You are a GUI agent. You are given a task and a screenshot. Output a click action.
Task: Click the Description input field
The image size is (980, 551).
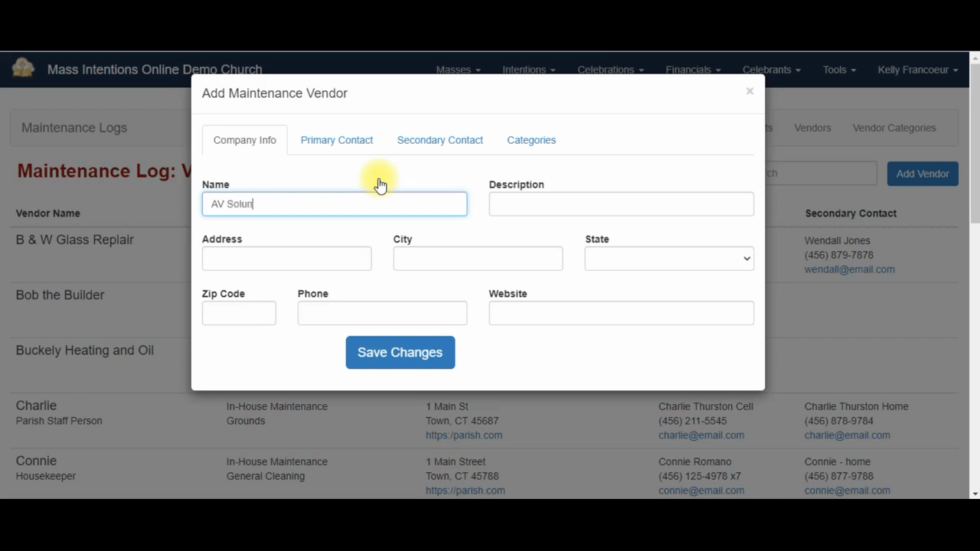pos(622,204)
